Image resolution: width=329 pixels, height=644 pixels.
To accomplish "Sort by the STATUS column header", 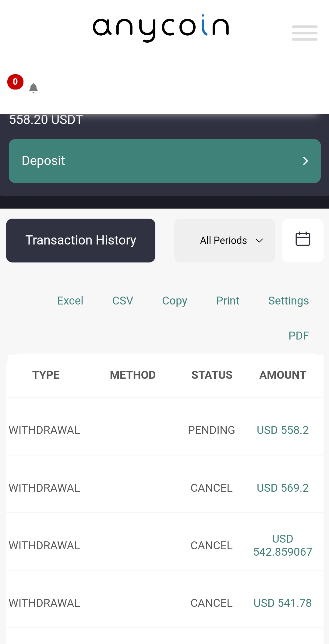I will click(x=212, y=375).
